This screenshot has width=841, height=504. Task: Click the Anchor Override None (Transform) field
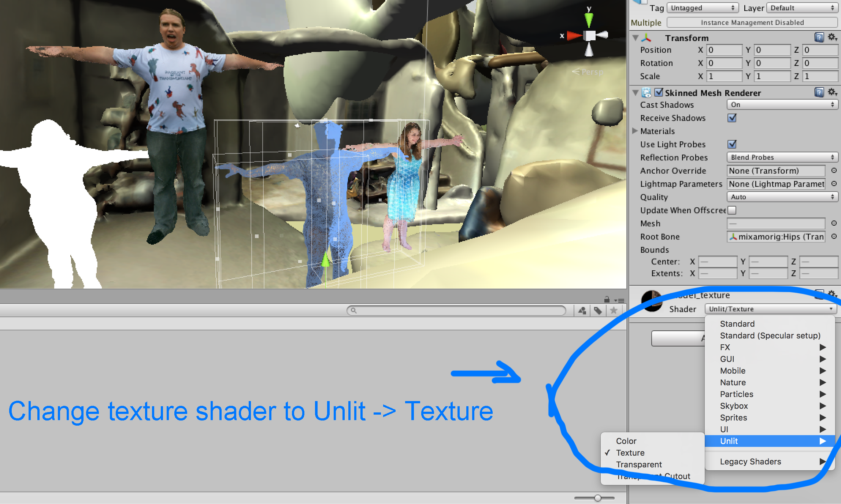click(776, 171)
